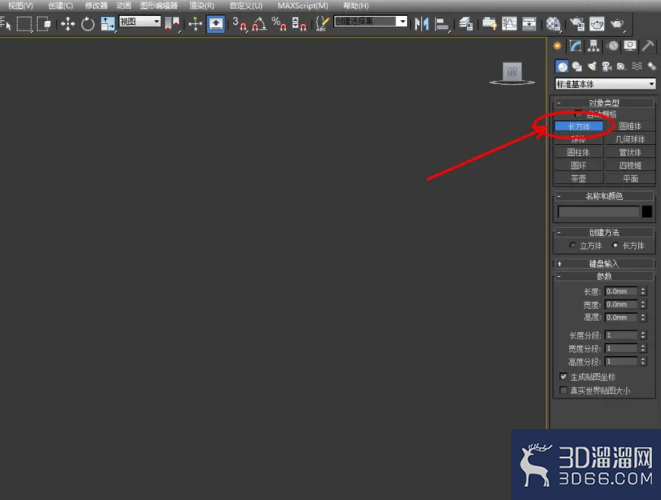
Task: Switch to the Motion panel tab
Action: tap(613, 46)
